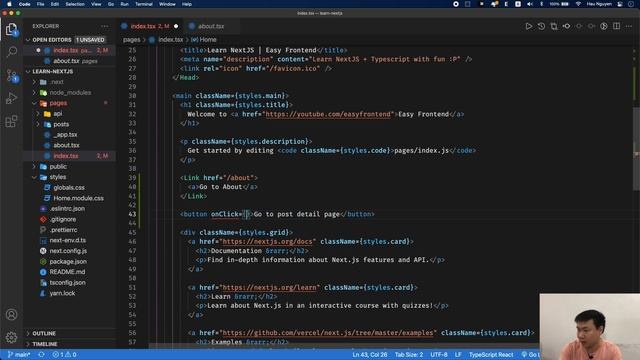Open Explorer Views and More Actions ellipsis
This screenshot has width=640, height=360.
[105, 26]
